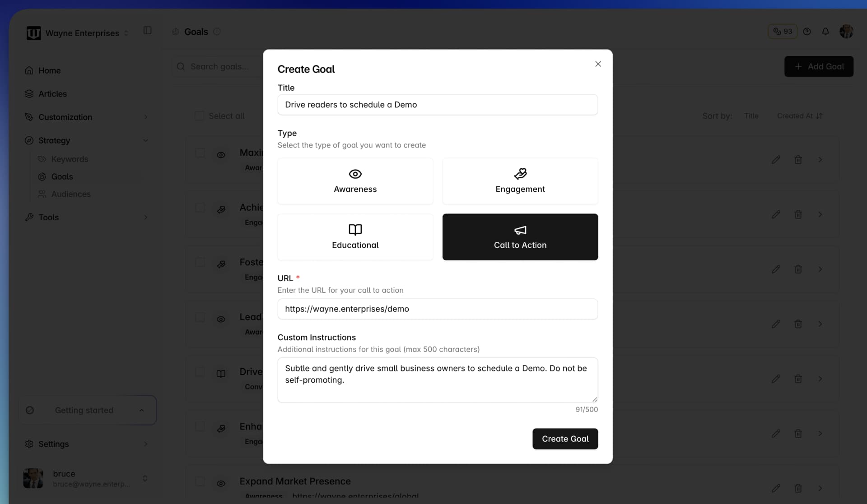The image size is (867, 504).
Task: Click the notification bell icon
Action: [x=825, y=32]
